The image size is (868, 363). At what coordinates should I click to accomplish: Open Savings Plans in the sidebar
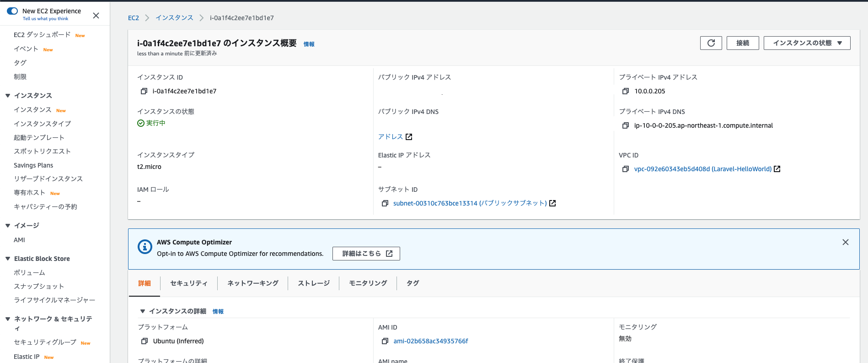(33, 165)
